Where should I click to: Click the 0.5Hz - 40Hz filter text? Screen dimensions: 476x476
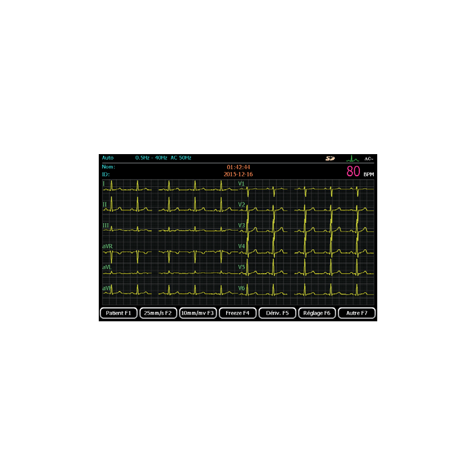(151, 158)
